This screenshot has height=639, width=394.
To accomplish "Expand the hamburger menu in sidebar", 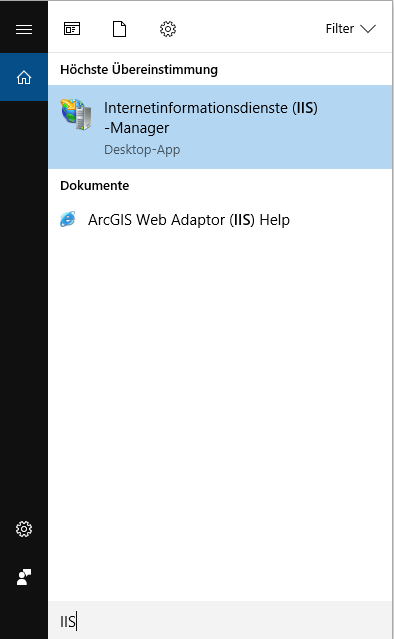I will [24, 29].
